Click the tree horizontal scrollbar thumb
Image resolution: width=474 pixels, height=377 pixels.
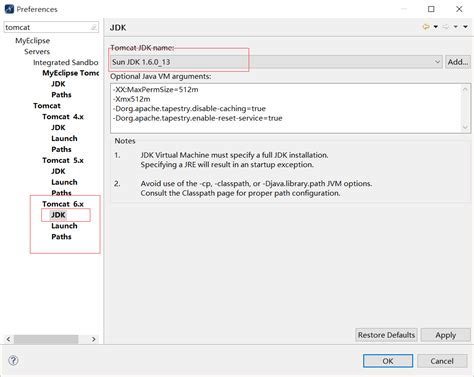point(46,339)
